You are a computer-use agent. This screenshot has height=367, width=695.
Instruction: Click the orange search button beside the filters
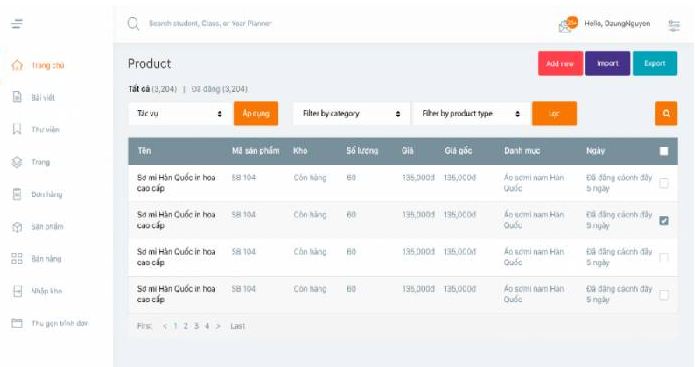666,113
